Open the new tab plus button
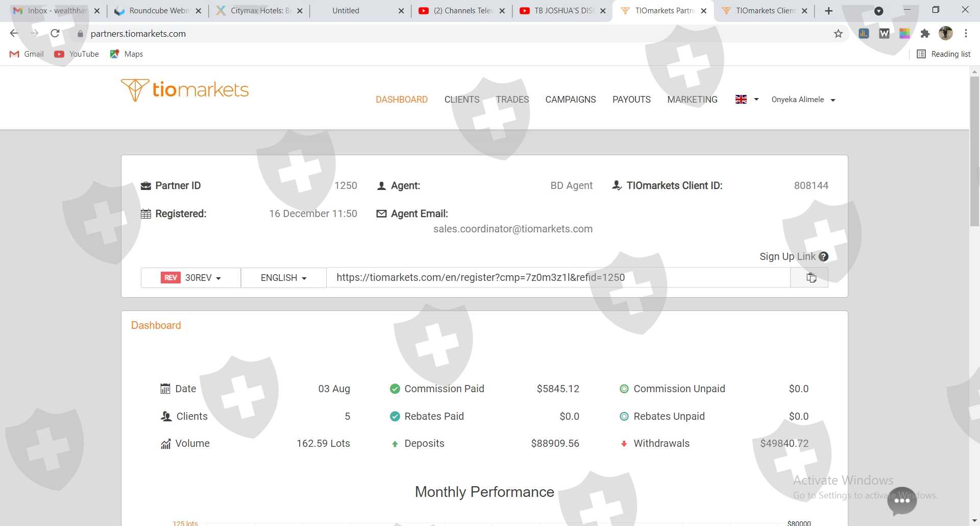Viewport: 980px width, 526px height. pos(829,11)
